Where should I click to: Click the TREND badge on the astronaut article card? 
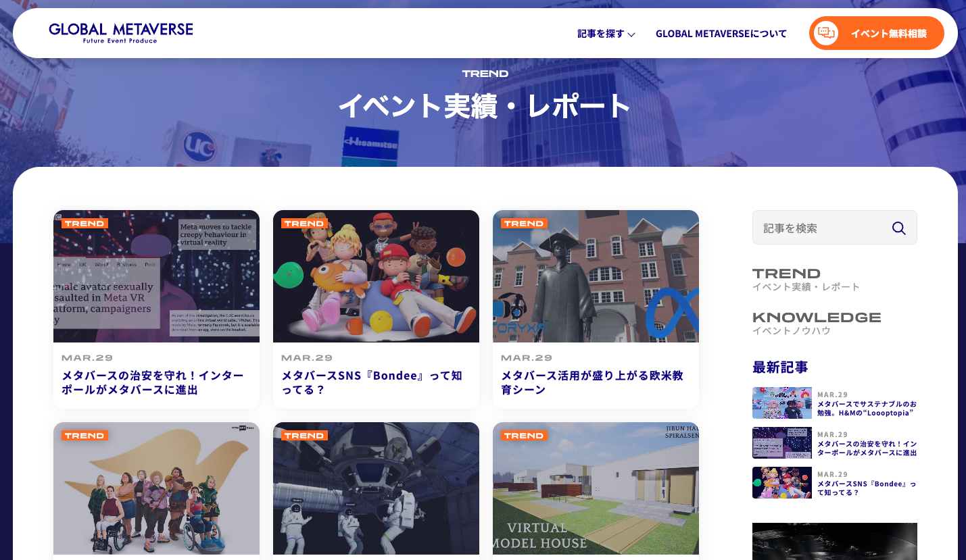(304, 435)
